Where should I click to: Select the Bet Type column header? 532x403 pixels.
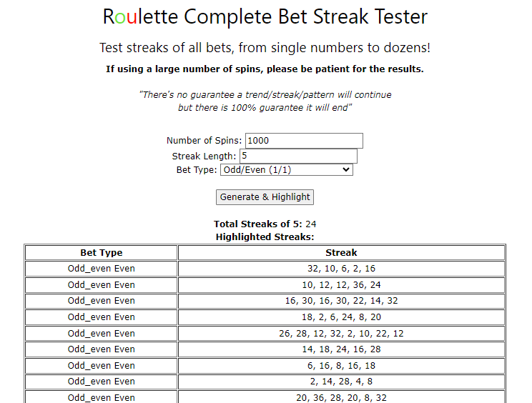click(x=101, y=252)
